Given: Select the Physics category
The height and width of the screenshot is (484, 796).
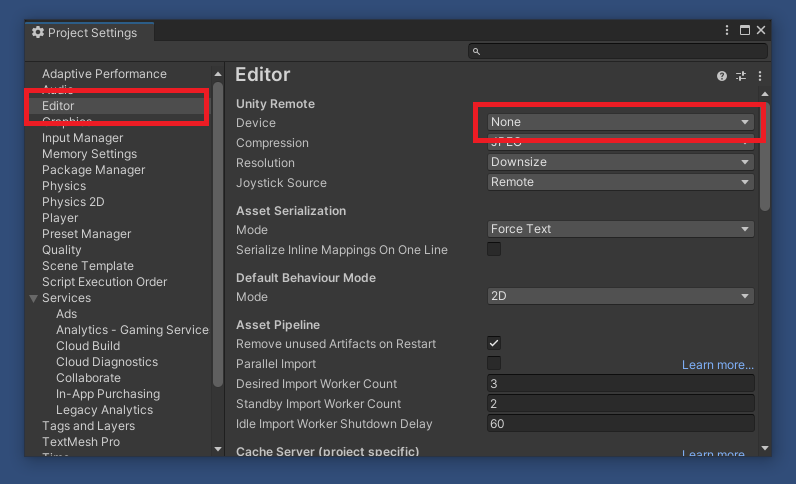Looking at the screenshot, I should 64,186.
